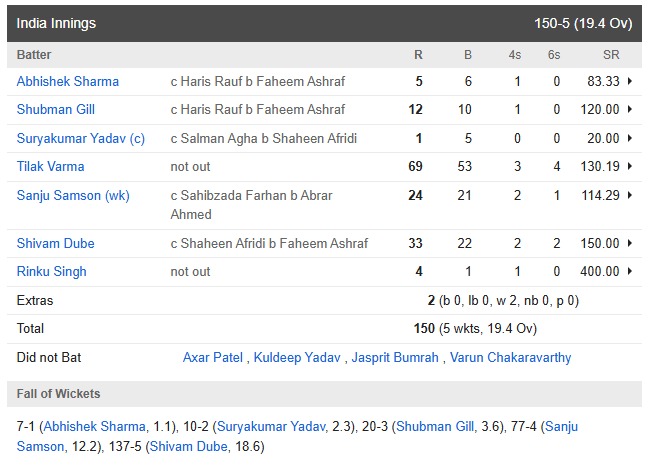Open Shubman Gill batter profile link
The height and width of the screenshot is (465, 651).
pos(58,110)
